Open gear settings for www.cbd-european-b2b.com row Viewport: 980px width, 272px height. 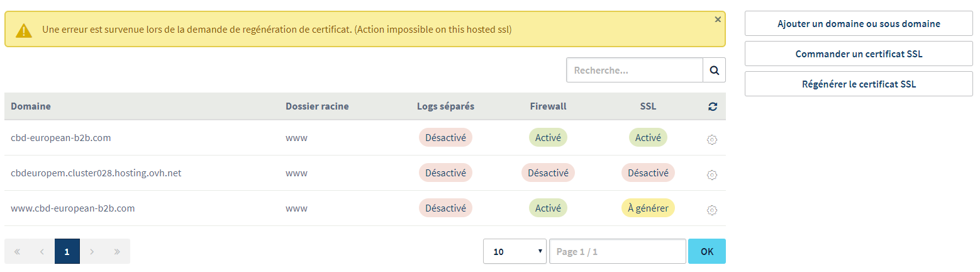[x=712, y=210]
